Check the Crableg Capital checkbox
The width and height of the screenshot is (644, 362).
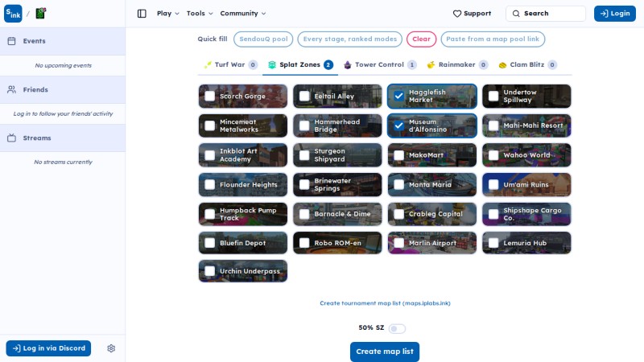(x=398, y=214)
